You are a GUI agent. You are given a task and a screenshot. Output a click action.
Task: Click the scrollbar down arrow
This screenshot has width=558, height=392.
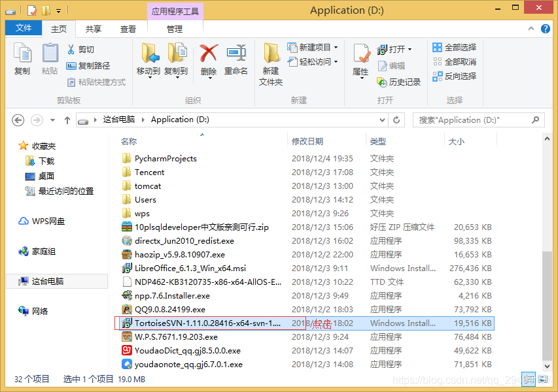coord(547,366)
